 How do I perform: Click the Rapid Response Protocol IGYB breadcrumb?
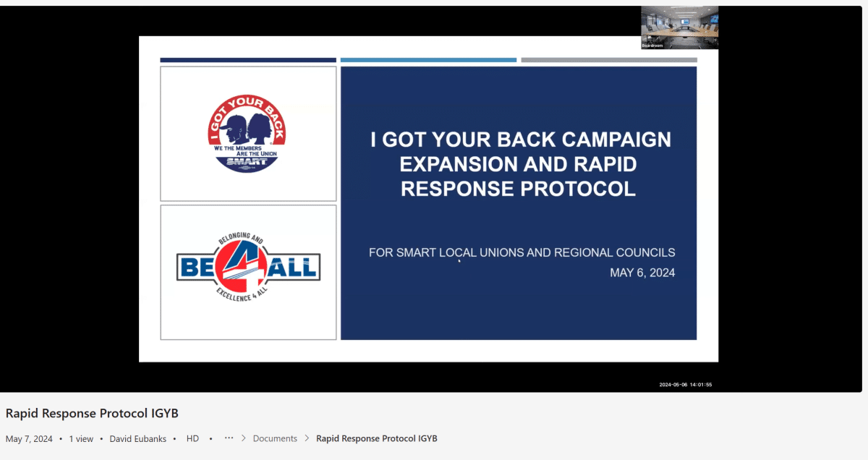point(377,438)
